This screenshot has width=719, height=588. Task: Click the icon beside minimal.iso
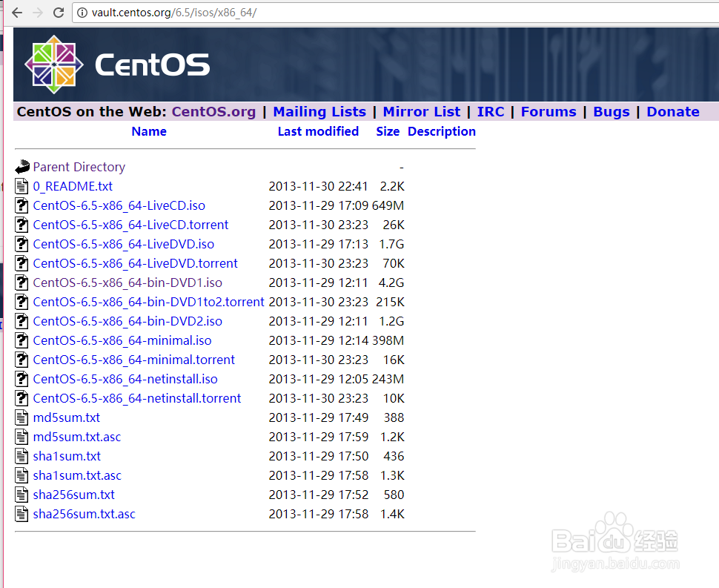coord(21,340)
